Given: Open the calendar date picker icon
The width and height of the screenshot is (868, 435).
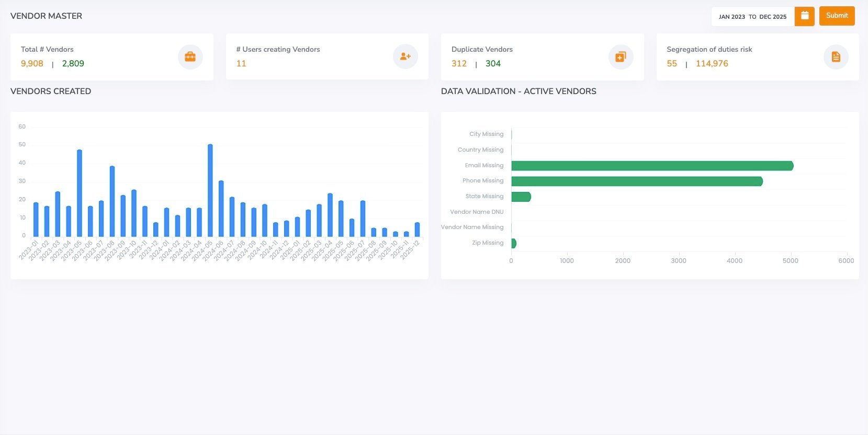Looking at the screenshot, I should pyautogui.click(x=804, y=16).
